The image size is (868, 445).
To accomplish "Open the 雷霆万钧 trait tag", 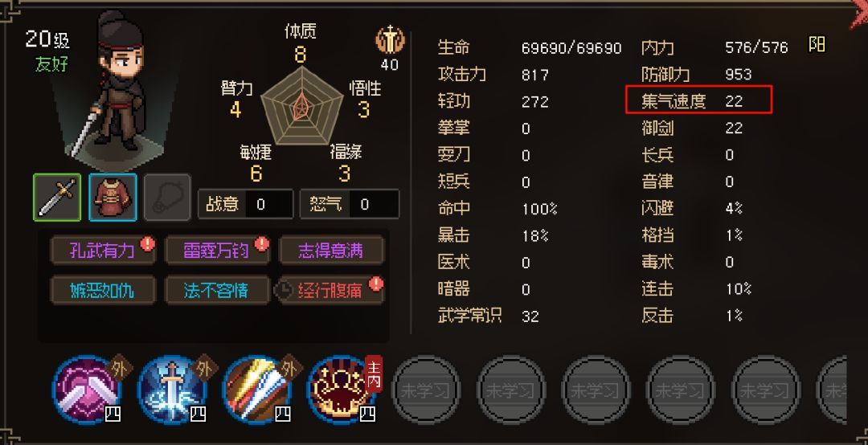I will tap(217, 251).
